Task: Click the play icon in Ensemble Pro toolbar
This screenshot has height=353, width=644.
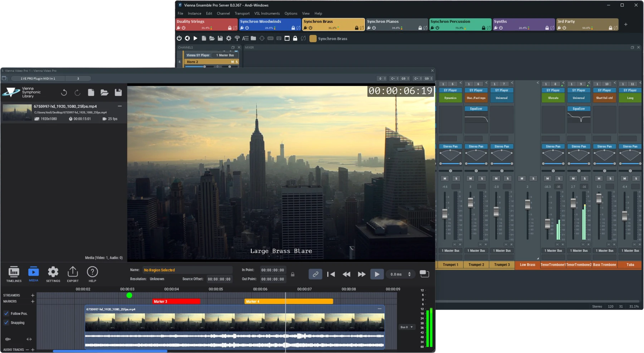Action: (195, 38)
